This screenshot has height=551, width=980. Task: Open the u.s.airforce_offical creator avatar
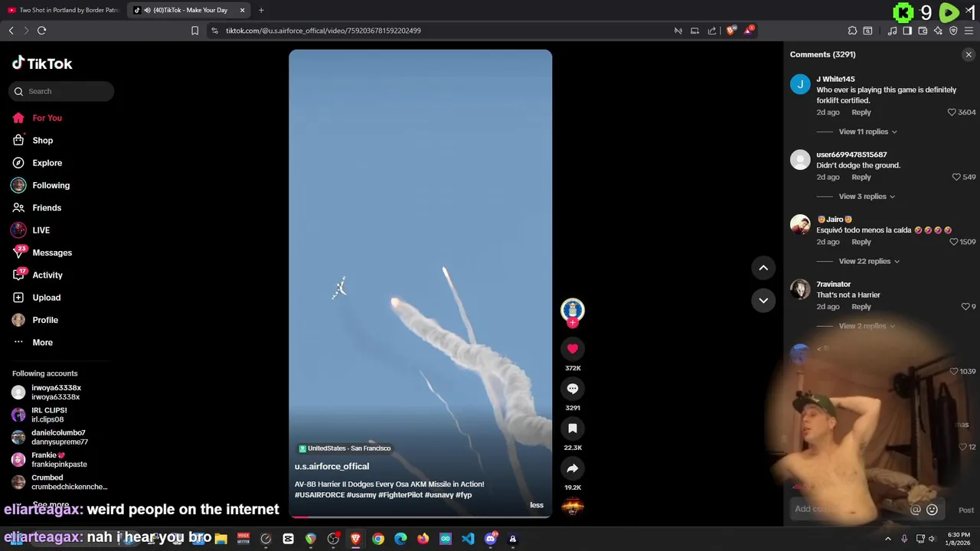point(572,309)
